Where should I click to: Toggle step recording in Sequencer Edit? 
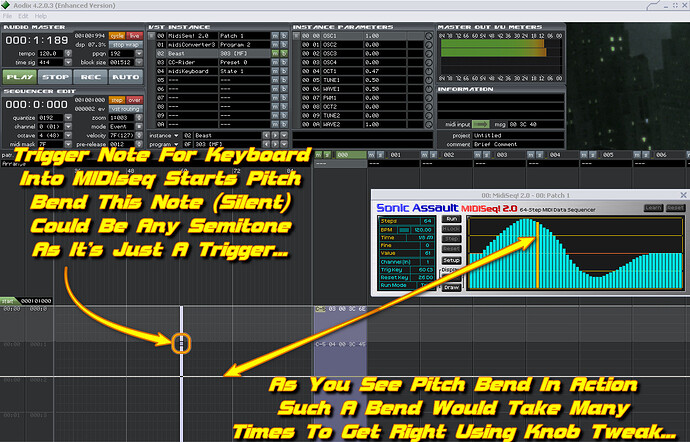coord(117,100)
